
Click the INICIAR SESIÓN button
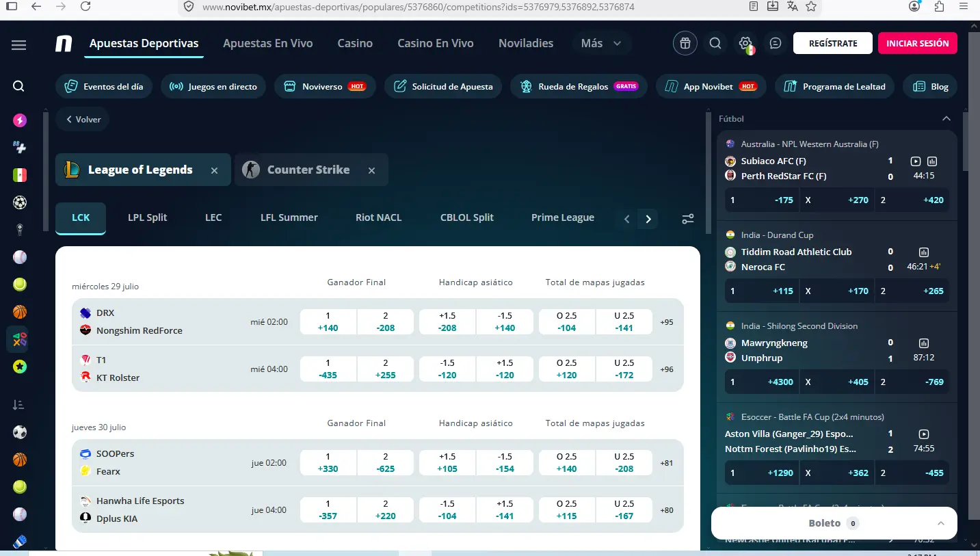(x=918, y=43)
